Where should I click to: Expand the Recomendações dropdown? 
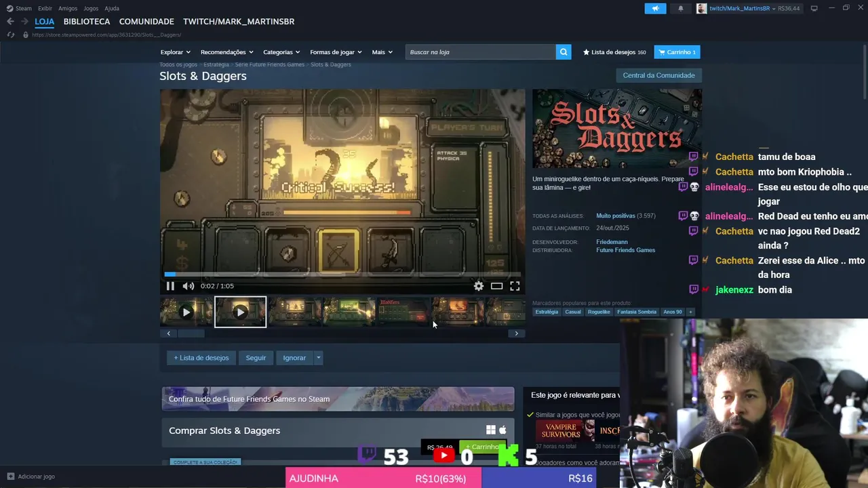pyautogui.click(x=226, y=52)
